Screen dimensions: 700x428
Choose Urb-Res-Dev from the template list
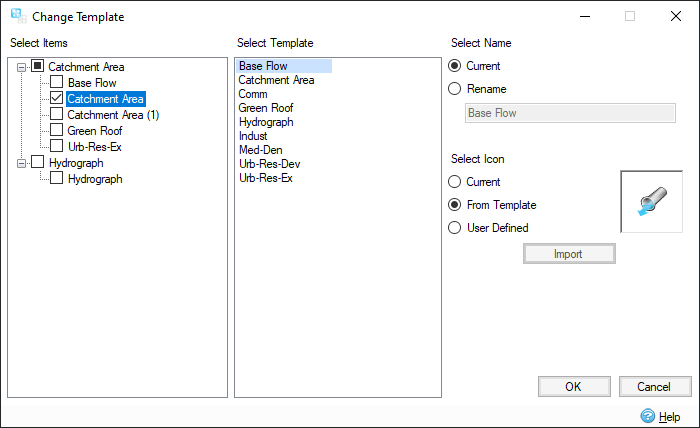tap(270, 164)
